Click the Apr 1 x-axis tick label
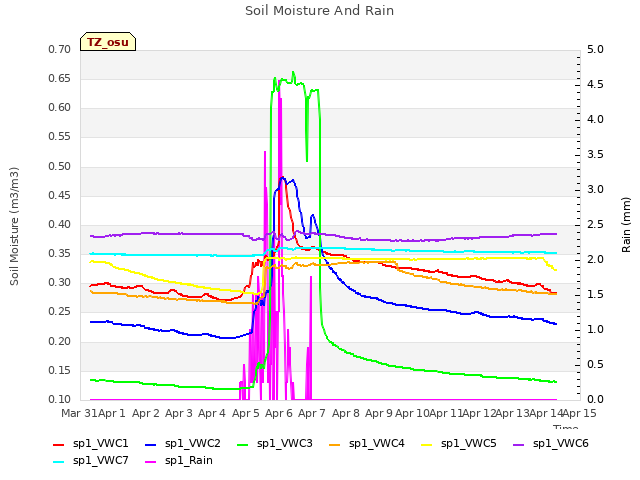 coord(112,413)
